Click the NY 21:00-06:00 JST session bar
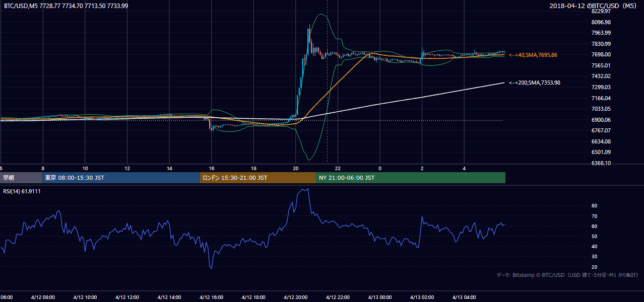The width and height of the screenshot is (644, 302). pos(411,178)
